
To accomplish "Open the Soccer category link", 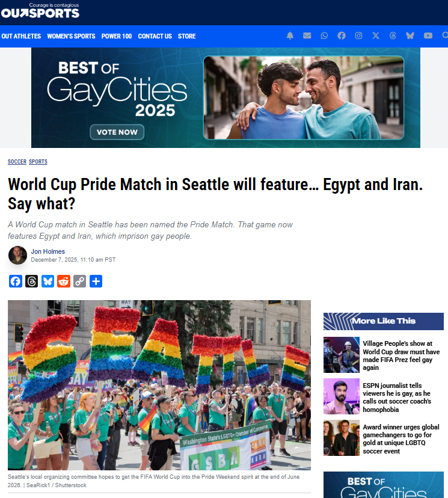I will click(17, 162).
